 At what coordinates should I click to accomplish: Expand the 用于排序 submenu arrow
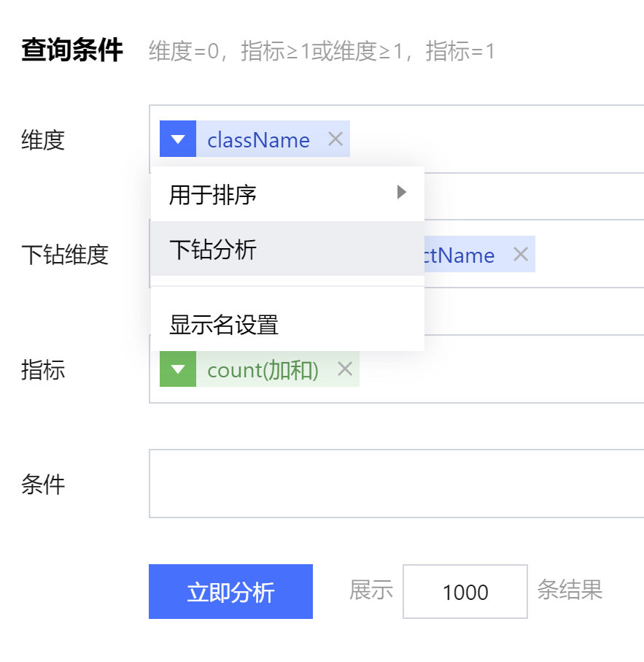click(401, 193)
